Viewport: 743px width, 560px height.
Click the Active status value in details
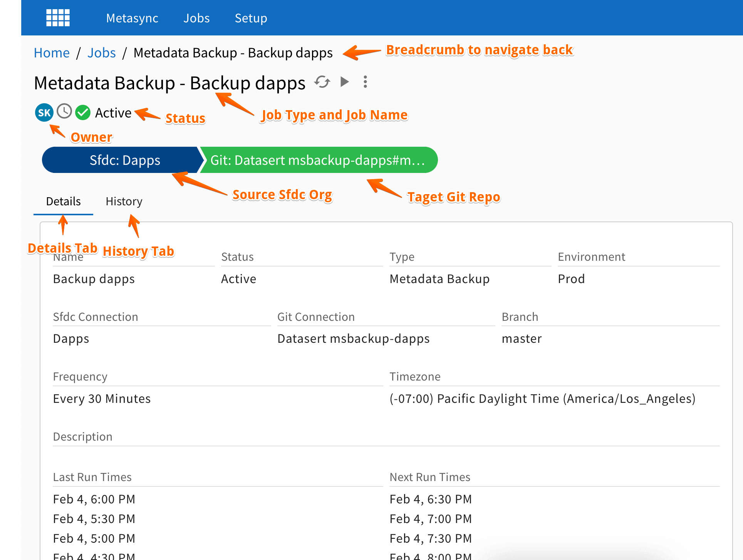click(239, 279)
